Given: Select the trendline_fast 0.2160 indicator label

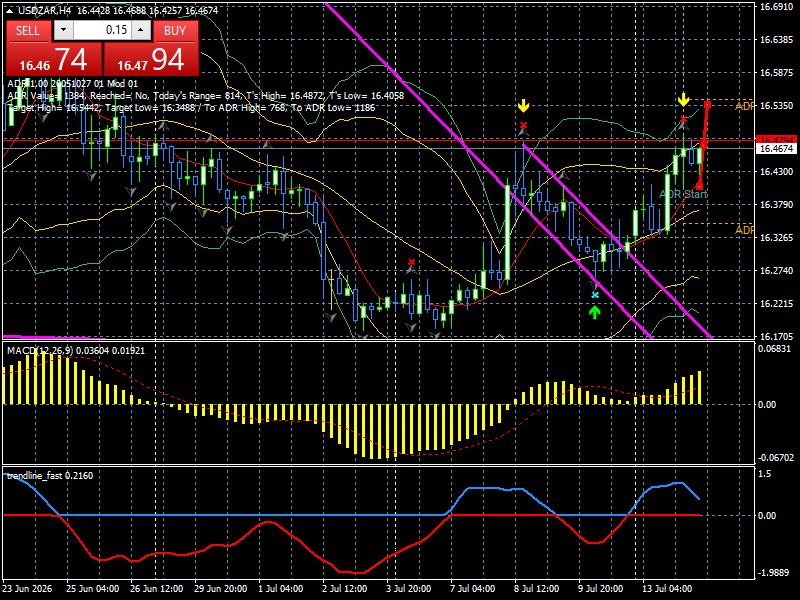Looking at the screenshot, I should [50, 476].
